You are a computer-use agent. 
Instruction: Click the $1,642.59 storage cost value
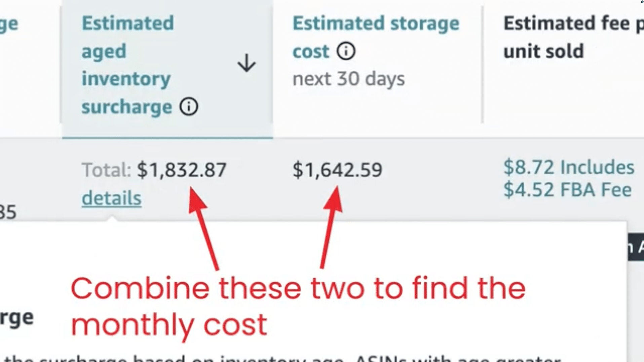pos(338,170)
